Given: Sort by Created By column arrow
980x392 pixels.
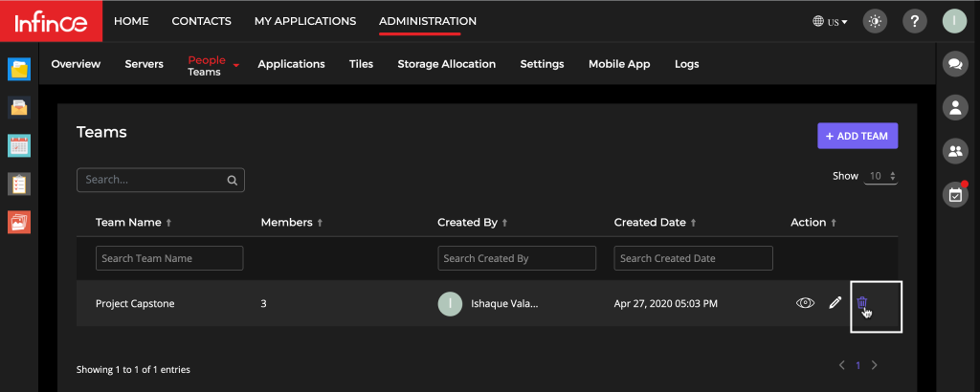Looking at the screenshot, I should coord(504,223).
